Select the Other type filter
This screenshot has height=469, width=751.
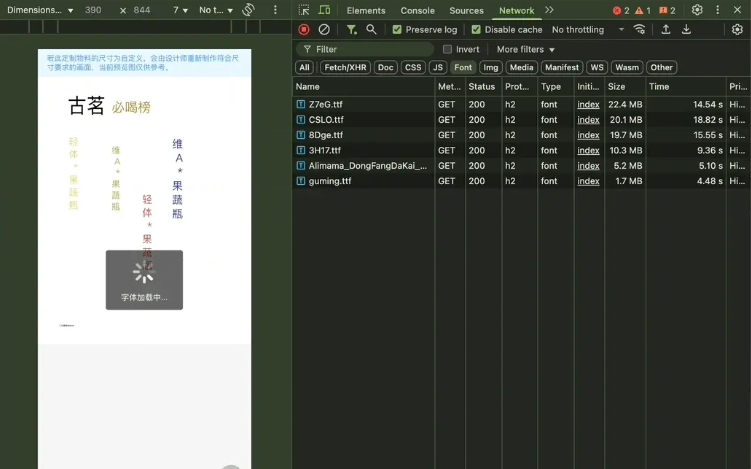click(x=661, y=68)
